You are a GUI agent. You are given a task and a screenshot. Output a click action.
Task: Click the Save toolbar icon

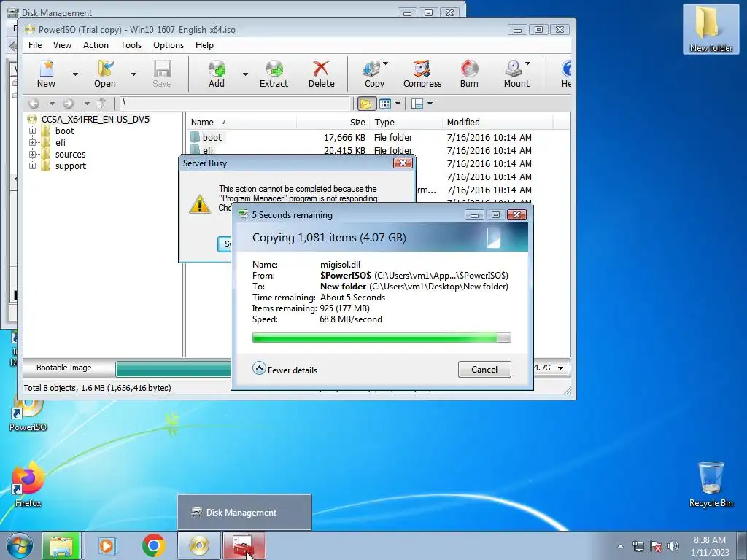pyautogui.click(x=162, y=74)
